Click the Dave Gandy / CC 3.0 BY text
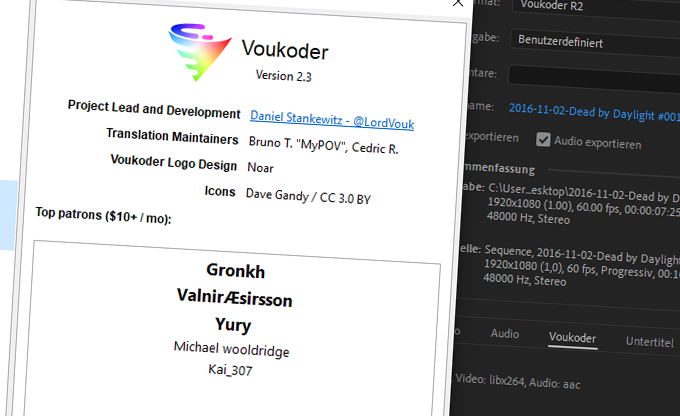 308,196
